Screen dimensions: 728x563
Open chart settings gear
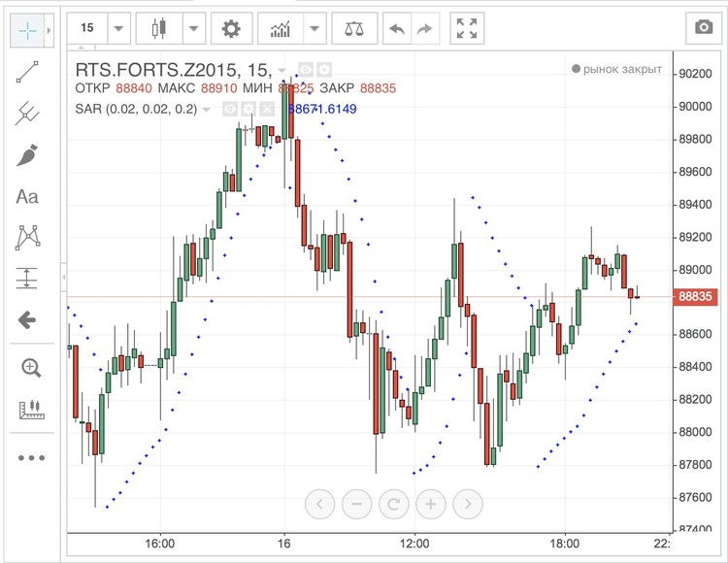click(x=231, y=28)
